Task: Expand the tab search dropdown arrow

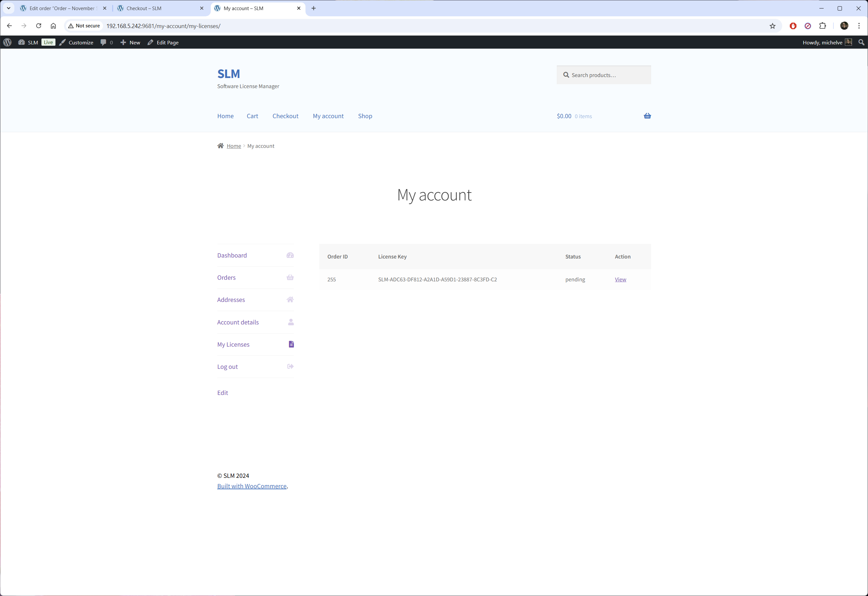Action: point(8,8)
